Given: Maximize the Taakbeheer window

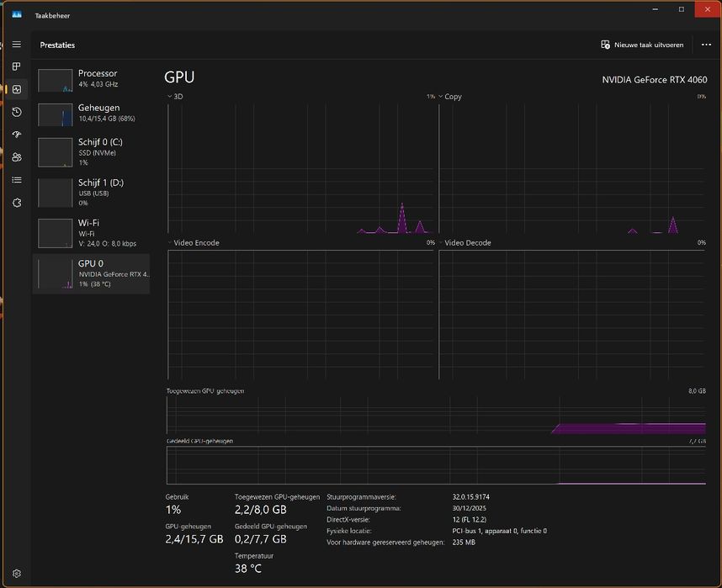Looking at the screenshot, I should (682, 9).
